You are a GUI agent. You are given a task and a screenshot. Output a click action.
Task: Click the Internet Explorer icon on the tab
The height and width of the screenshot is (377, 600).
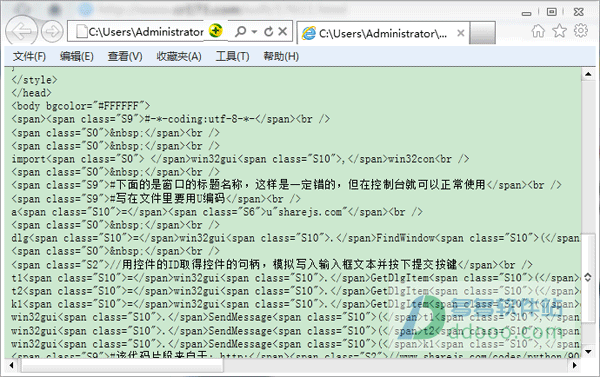click(309, 33)
